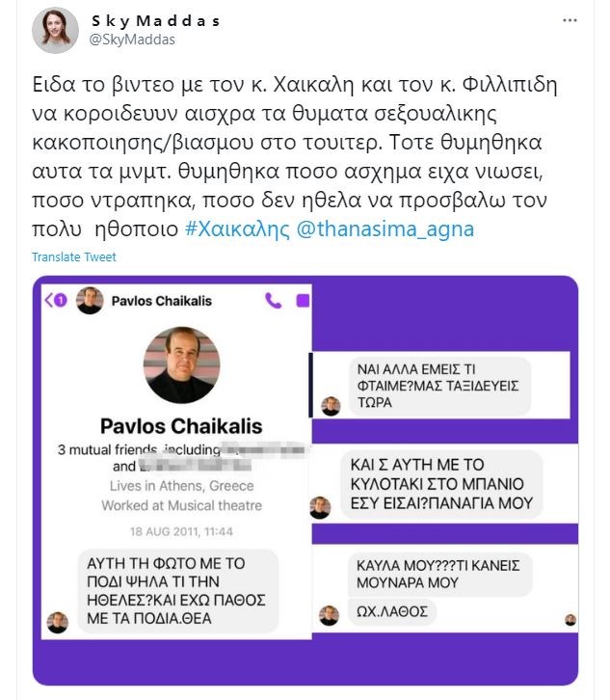610x700 pixels.
Task: Click the message bubble starting ΑΥΤΗ ΤΗ ΦΩΤΟ
Action: (178, 591)
